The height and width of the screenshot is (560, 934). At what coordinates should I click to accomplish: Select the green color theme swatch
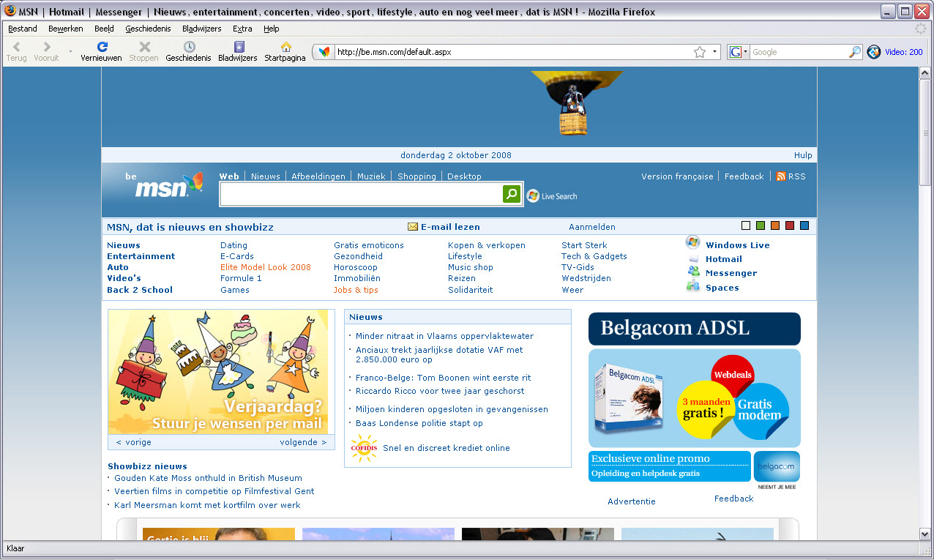(761, 225)
